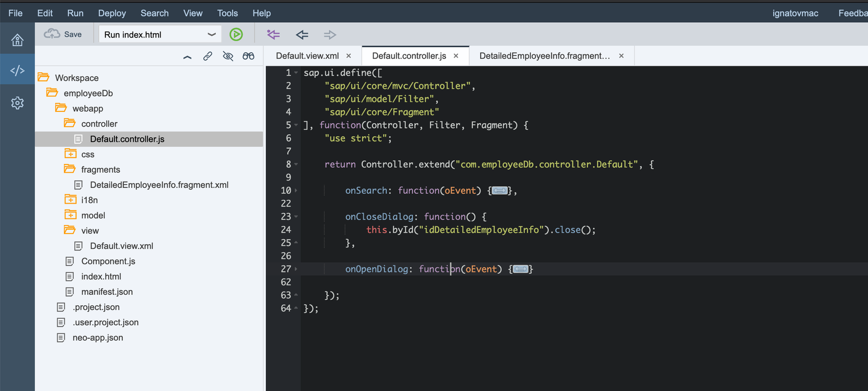868x391 pixels.
Task: Close the Default.view.xml tab
Action: [x=349, y=56]
